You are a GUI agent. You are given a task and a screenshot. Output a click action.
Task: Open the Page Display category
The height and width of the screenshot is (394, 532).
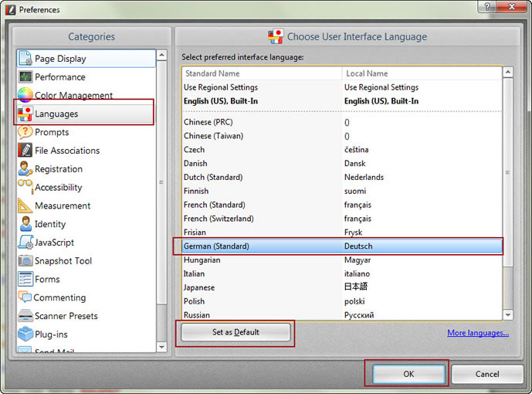pyautogui.click(x=86, y=59)
